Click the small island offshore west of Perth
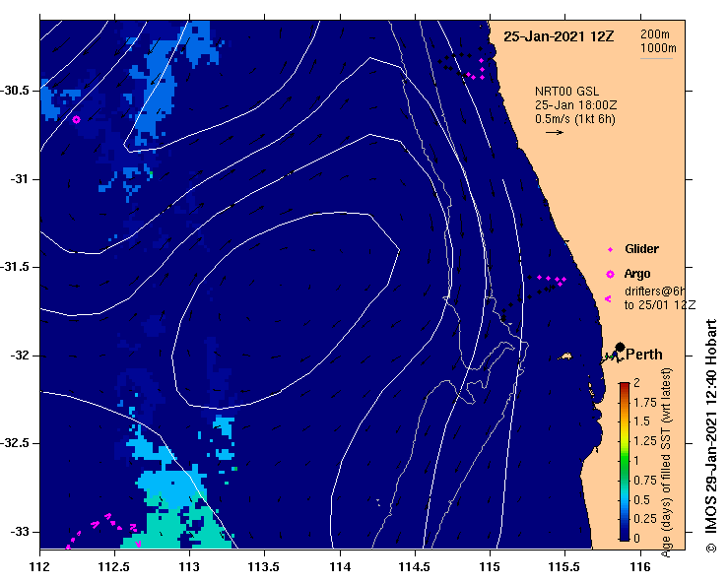Viewport: 728px width, 583px height. (565, 356)
